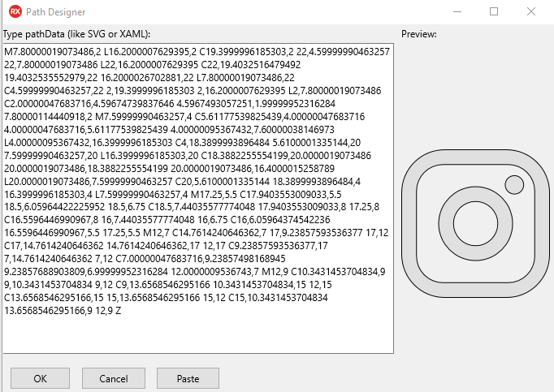Viewport: 554px width, 392px height.
Task: Close the Path Designer dialog
Action: point(531,12)
